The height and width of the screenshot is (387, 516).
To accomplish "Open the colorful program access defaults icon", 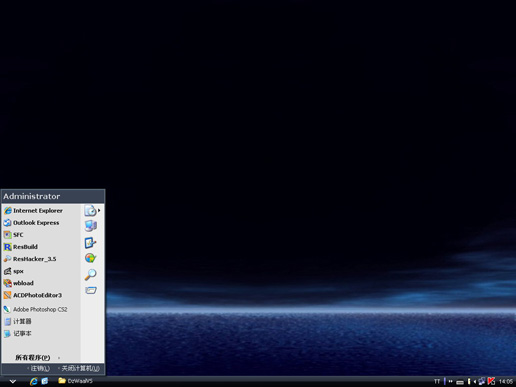I will click(90, 258).
